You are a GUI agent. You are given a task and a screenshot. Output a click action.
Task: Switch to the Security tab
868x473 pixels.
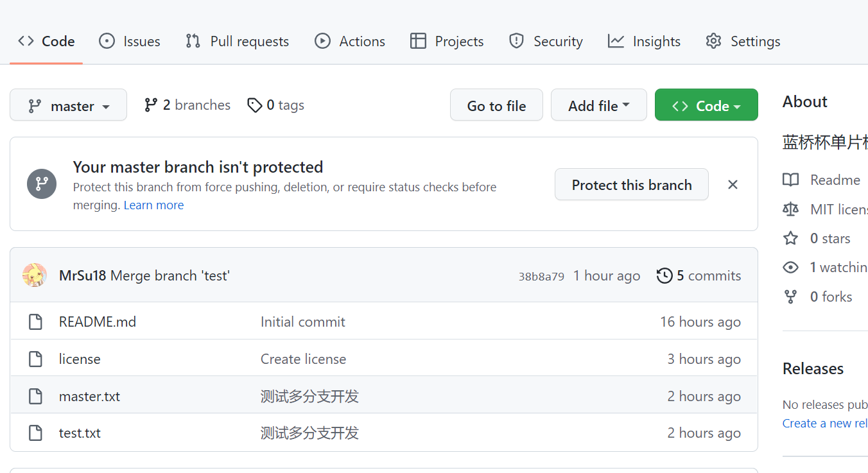(x=546, y=41)
